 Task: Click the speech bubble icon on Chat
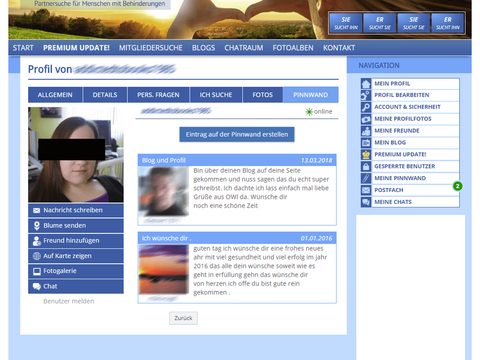click(x=37, y=286)
